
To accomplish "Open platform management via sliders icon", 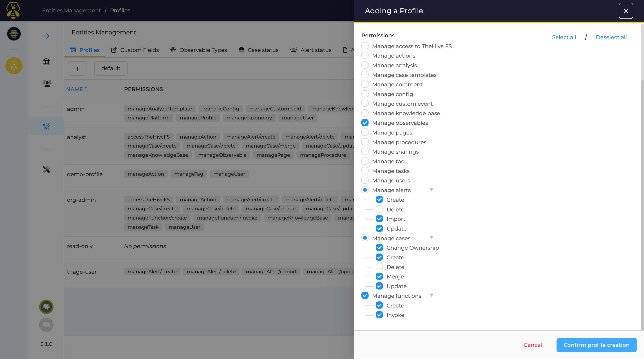I will [46, 126].
